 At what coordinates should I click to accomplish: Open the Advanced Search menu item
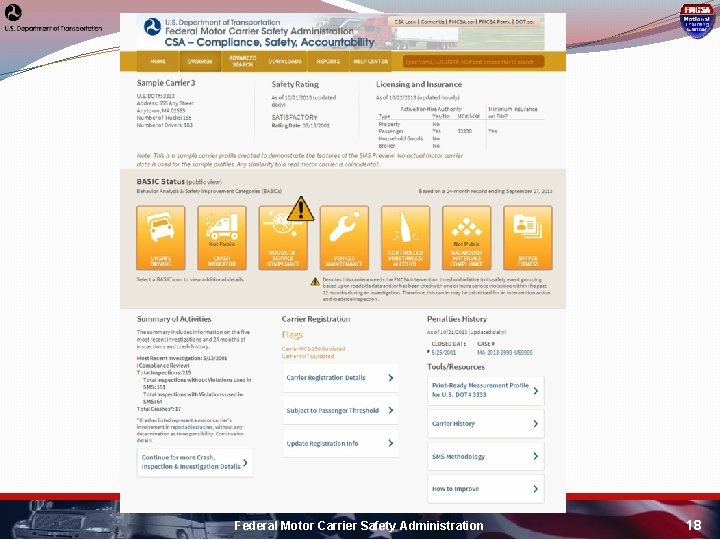(242, 62)
